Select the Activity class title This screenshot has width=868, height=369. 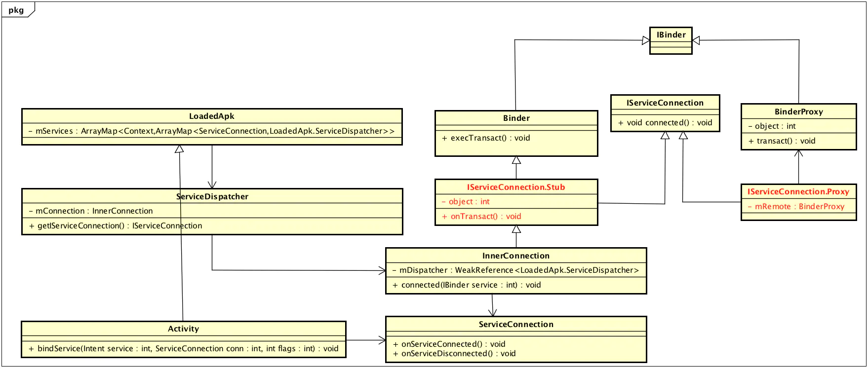[x=183, y=329]
